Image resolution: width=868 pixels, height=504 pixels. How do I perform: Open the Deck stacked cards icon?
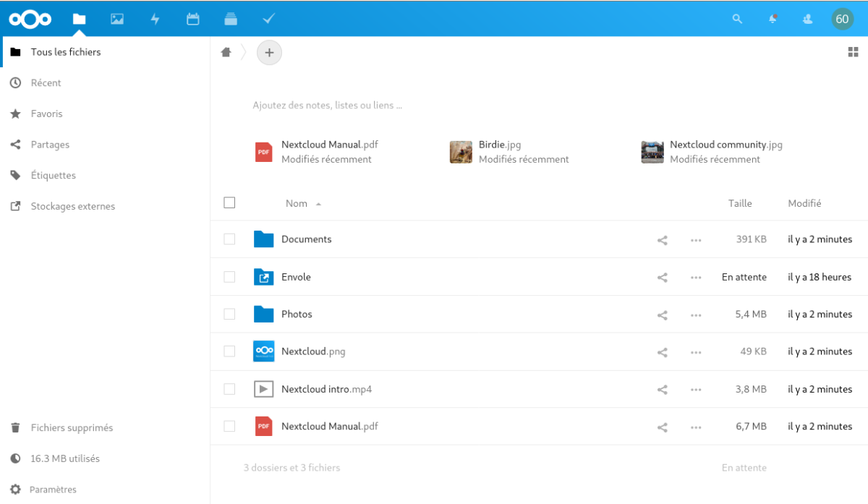[231, 20]
